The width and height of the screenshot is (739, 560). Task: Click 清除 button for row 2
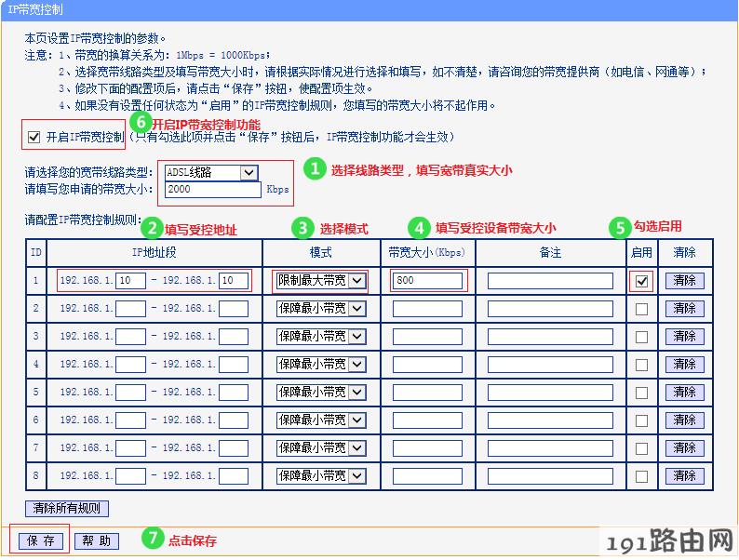pyautogui.click(x=684, y=309)
